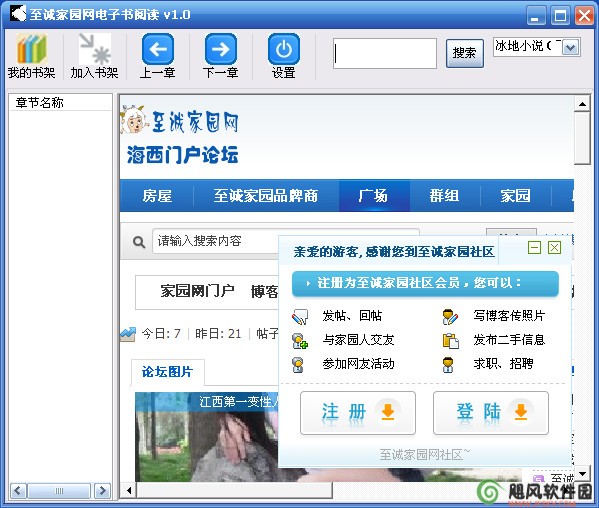Click the 注册 register button
This screenshot has width=599, height=508.
[x=358, y=413]
